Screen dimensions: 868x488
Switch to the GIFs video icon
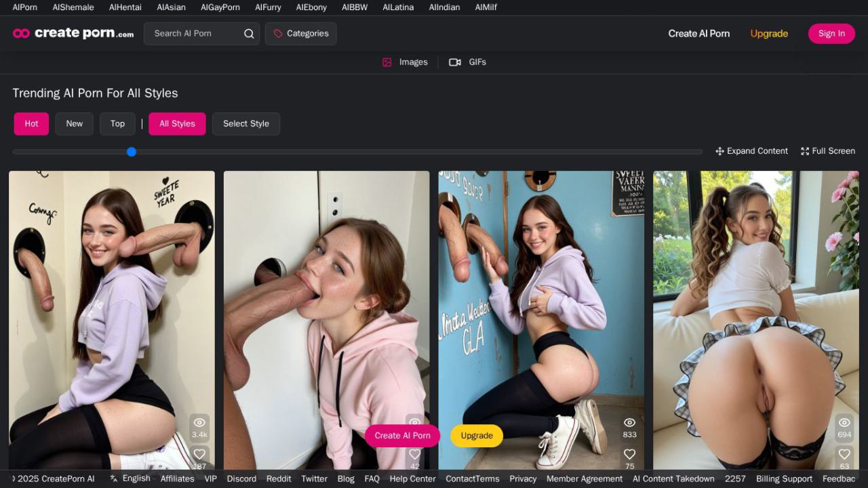coord(454,62)
